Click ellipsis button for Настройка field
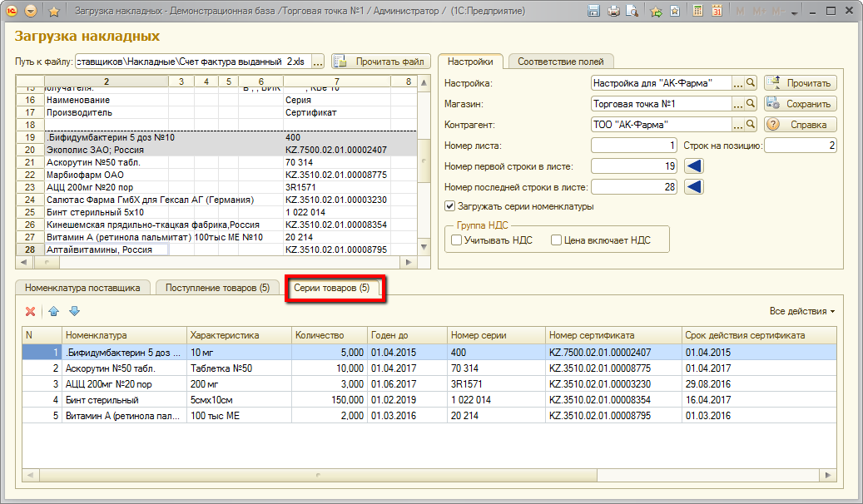The height and width of the screenshot is (504, 863). [737, 83]
